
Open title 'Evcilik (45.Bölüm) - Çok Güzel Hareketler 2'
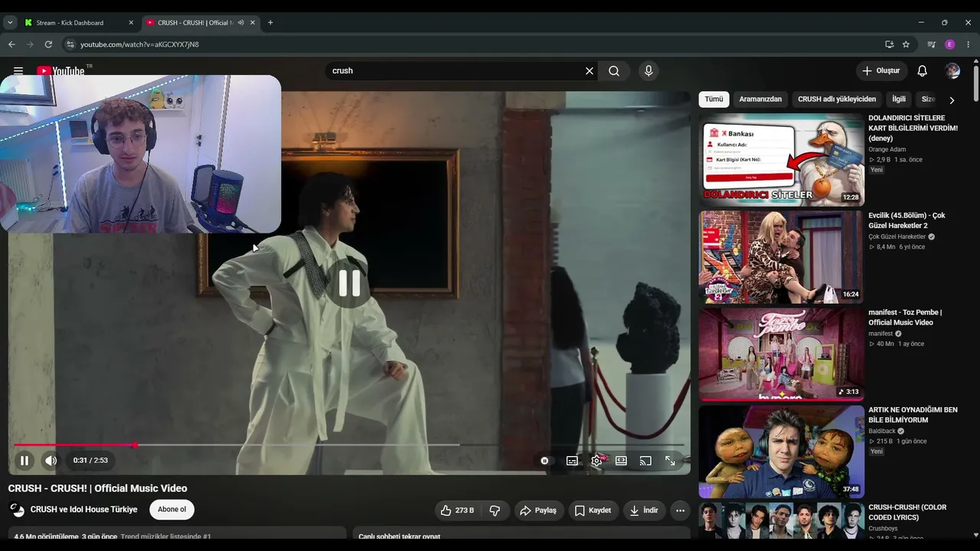(907, 220)
